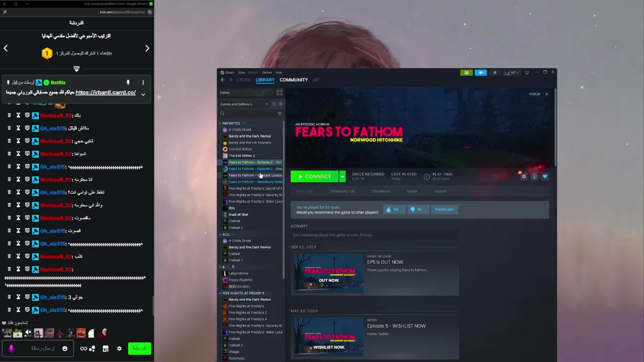
Task: Click Maybe Later button
Action: pyautogui.click(x=444, y=209)
